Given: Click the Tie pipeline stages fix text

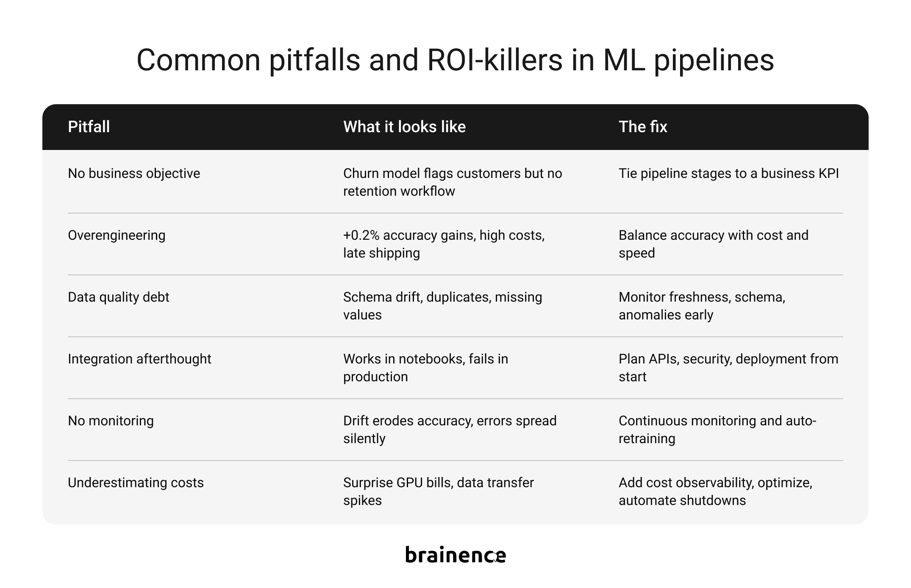Looking at the screenshot, I should pos(728,173).
